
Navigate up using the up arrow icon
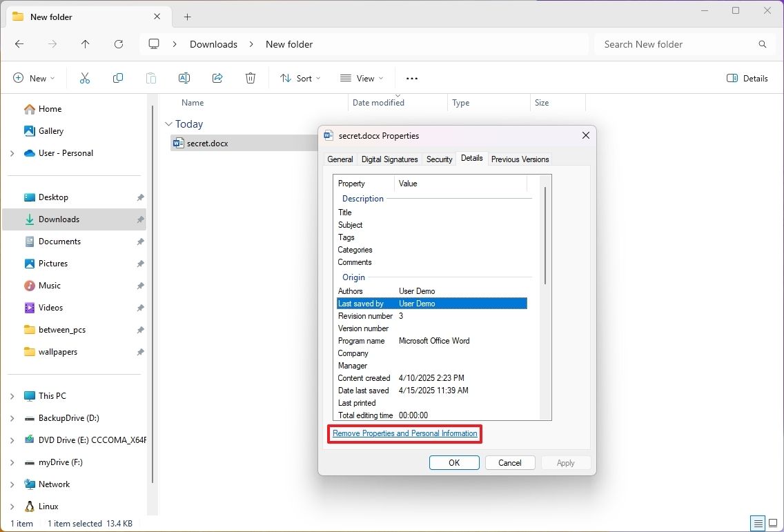[x=85, y=43]
